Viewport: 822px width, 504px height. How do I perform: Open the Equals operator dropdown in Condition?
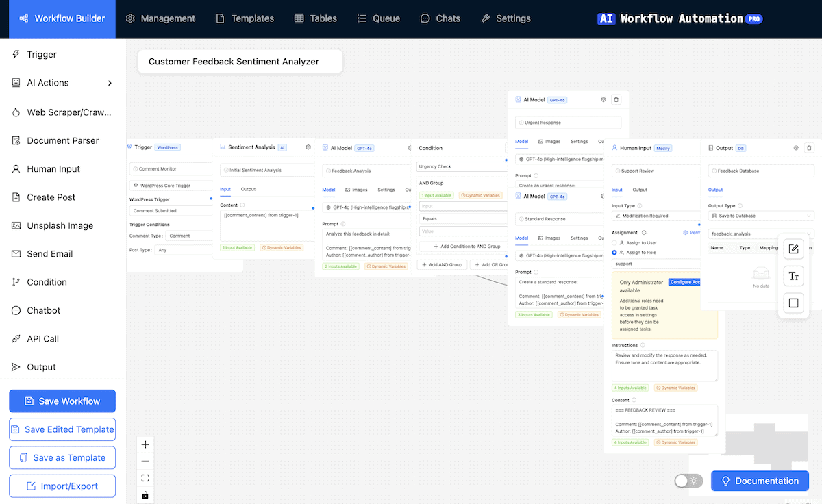pyautogui.click(x=462, y=219)
